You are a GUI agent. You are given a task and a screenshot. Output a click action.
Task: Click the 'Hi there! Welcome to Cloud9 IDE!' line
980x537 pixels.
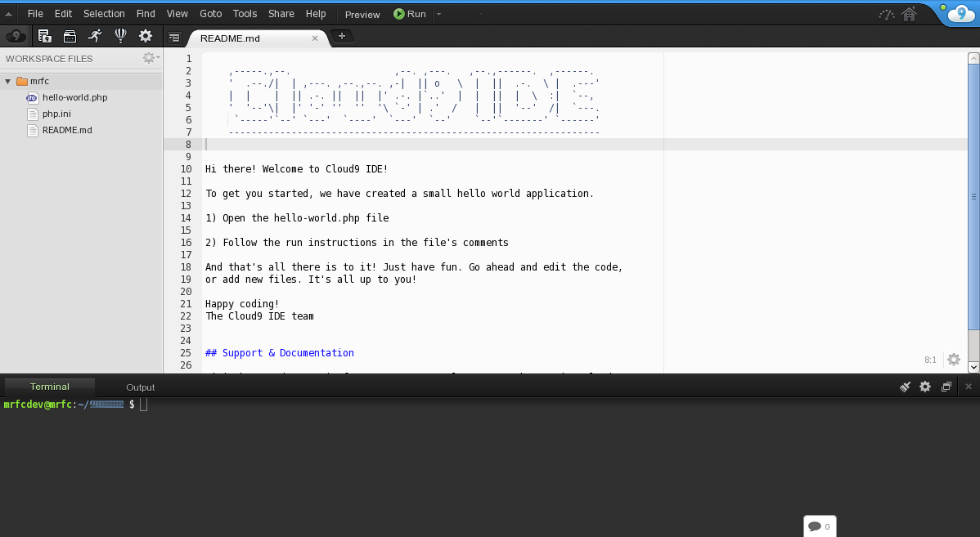pos(297,169)
